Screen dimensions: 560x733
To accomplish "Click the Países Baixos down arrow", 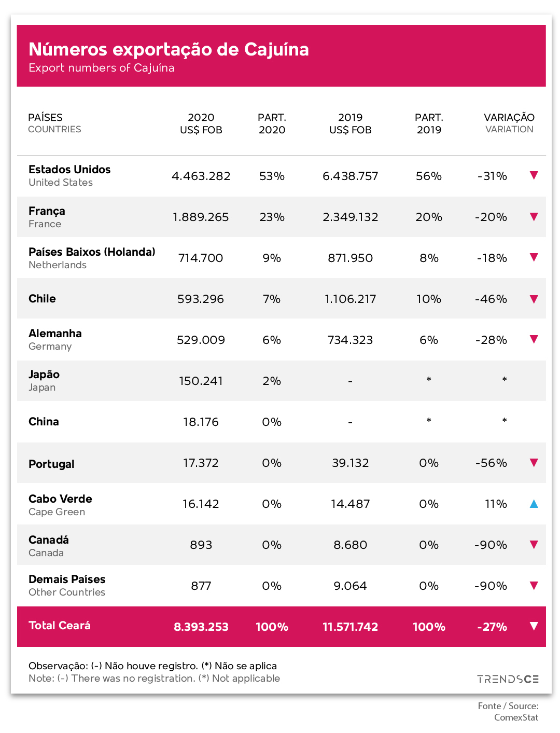I will tap(534, 257).
